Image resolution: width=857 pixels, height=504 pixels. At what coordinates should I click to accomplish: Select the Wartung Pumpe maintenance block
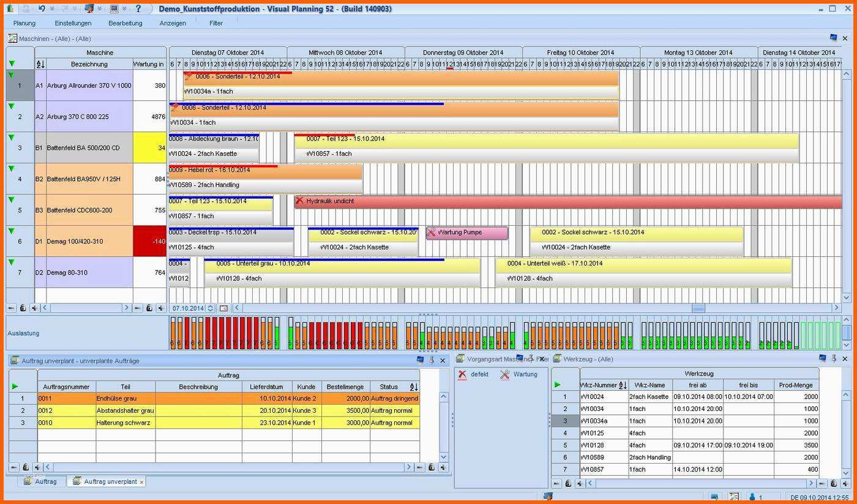(467, 233)
